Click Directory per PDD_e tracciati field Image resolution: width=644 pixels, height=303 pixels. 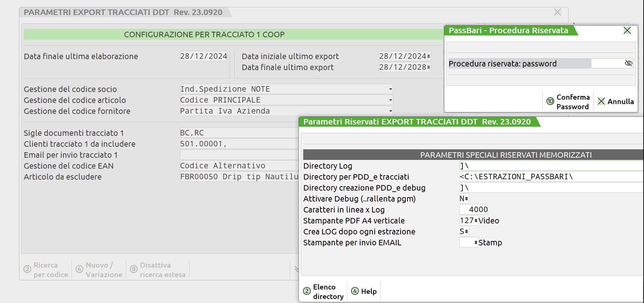tap(550, 177)
